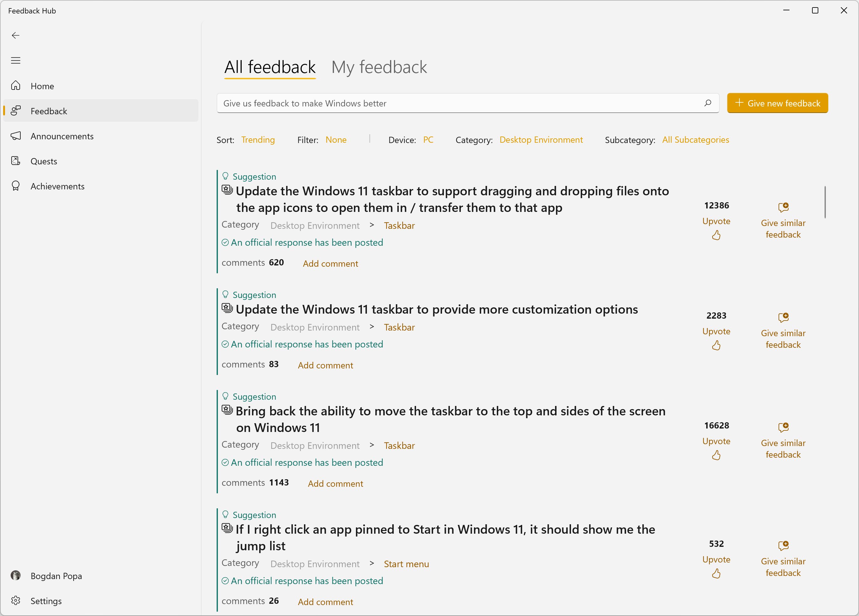Select the All feedback tab
Viewport: 859px width, 616px height.
269,66
